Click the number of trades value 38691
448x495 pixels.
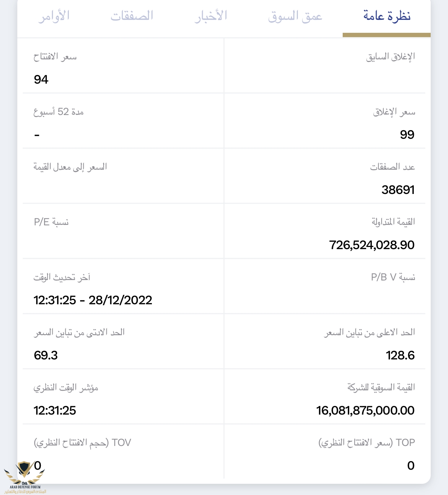(x=398, y=190)
